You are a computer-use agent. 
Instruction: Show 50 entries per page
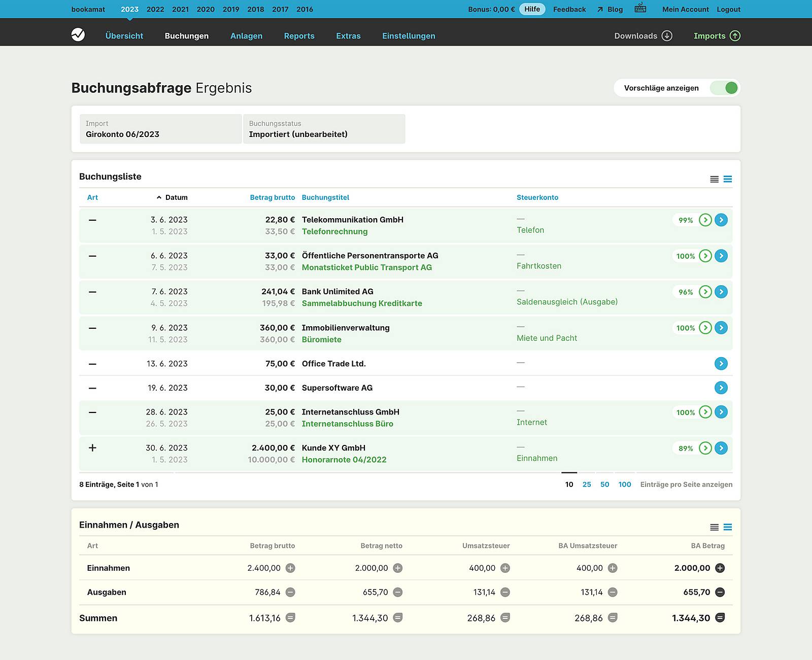605,484
